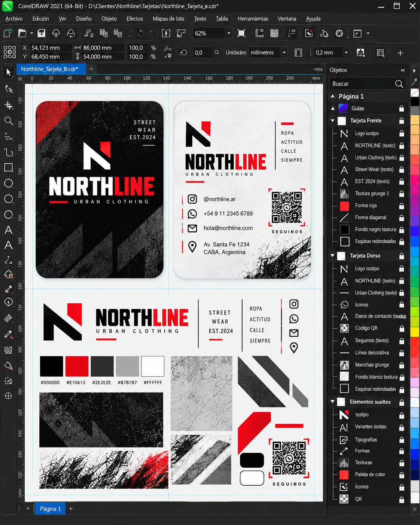Select the Artistic Media tool
The width and height of the screenshot is (420, 525).
(x=8, y=152)
